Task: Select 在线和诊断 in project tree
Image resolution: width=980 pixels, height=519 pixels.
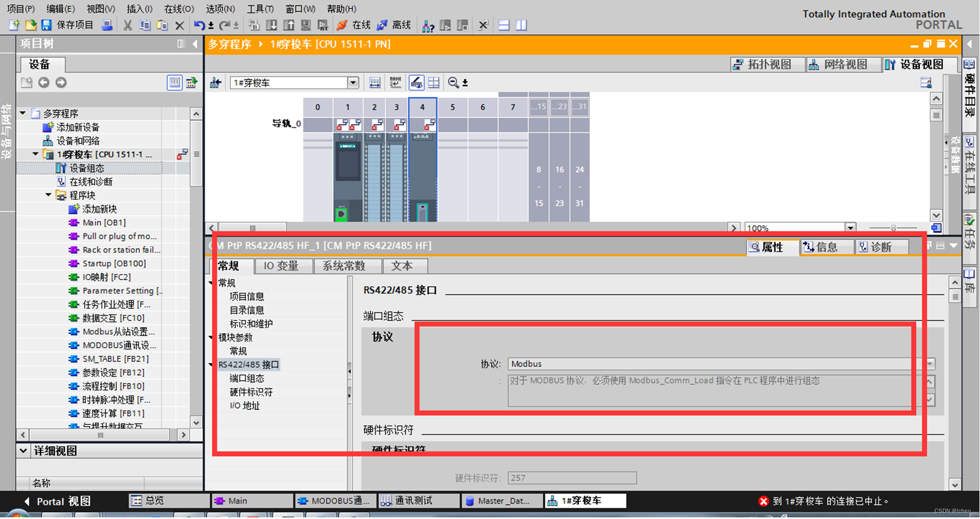Action: click(x=90, y=181)
